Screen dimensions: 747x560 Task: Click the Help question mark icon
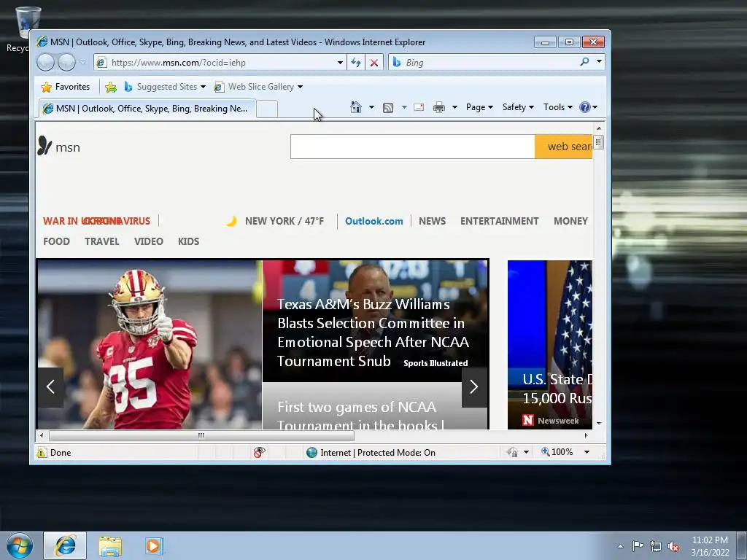click(585, 107)
